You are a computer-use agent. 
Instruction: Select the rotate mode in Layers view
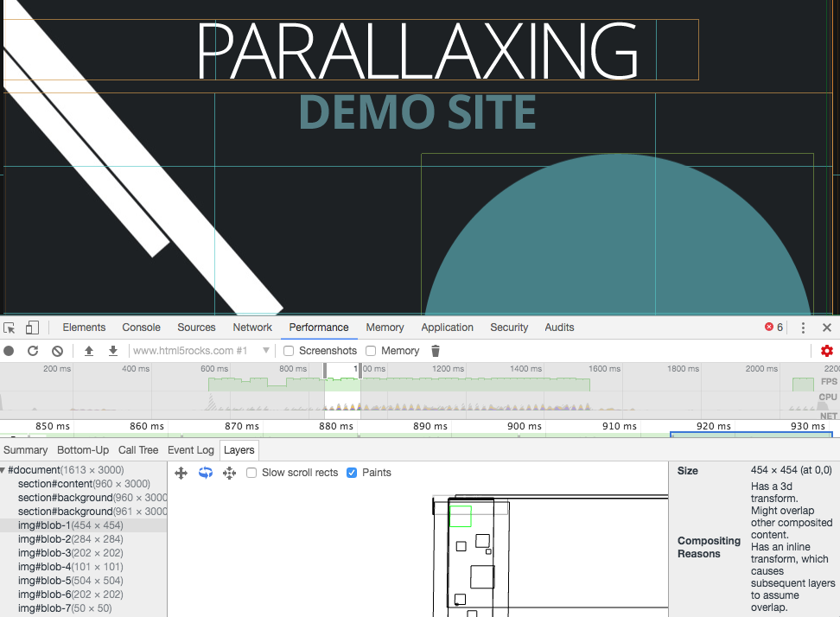[x=205, y=473]
